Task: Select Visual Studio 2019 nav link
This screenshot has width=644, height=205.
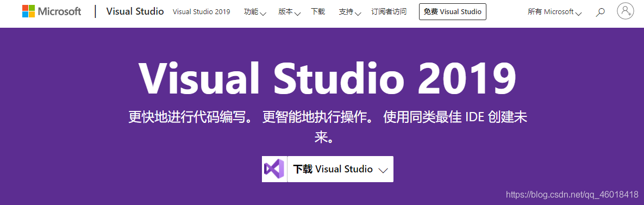Action: 201,11
